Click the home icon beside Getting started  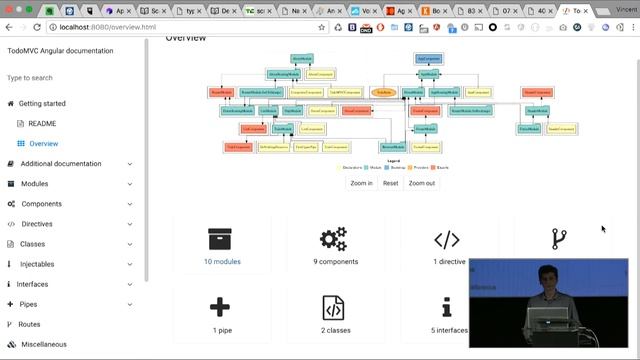[11, 104]
